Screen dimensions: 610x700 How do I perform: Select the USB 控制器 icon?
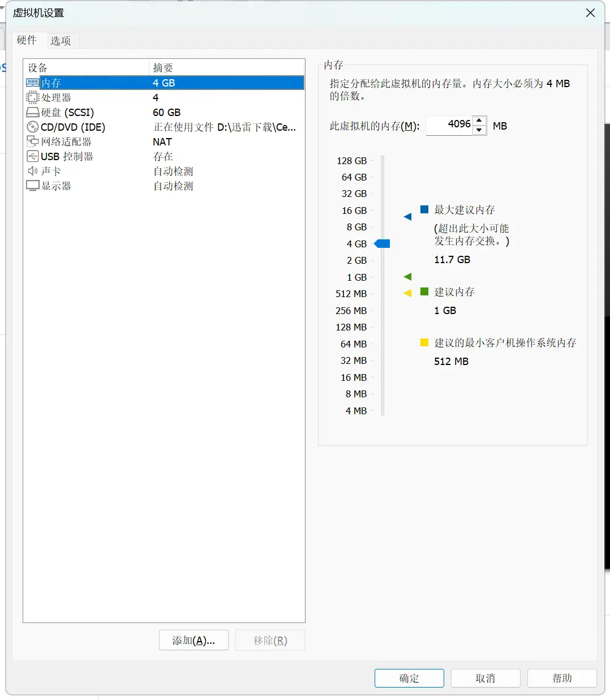coord(33,156)
